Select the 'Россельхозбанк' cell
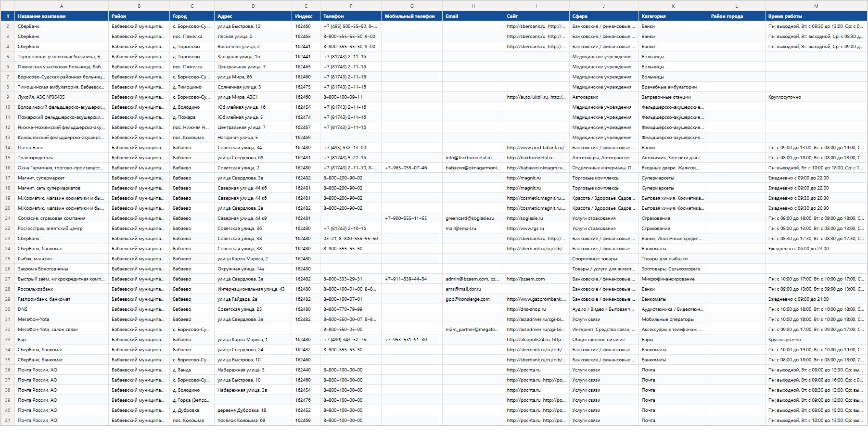 coord(62,289)
